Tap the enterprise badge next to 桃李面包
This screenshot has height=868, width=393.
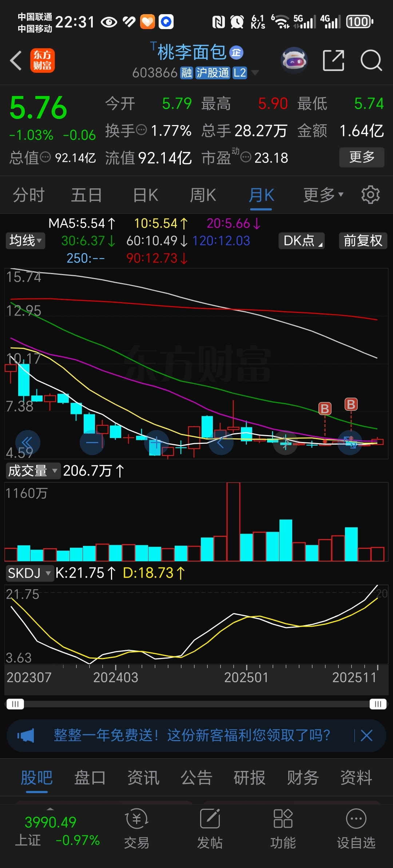[x=237, y=53]
